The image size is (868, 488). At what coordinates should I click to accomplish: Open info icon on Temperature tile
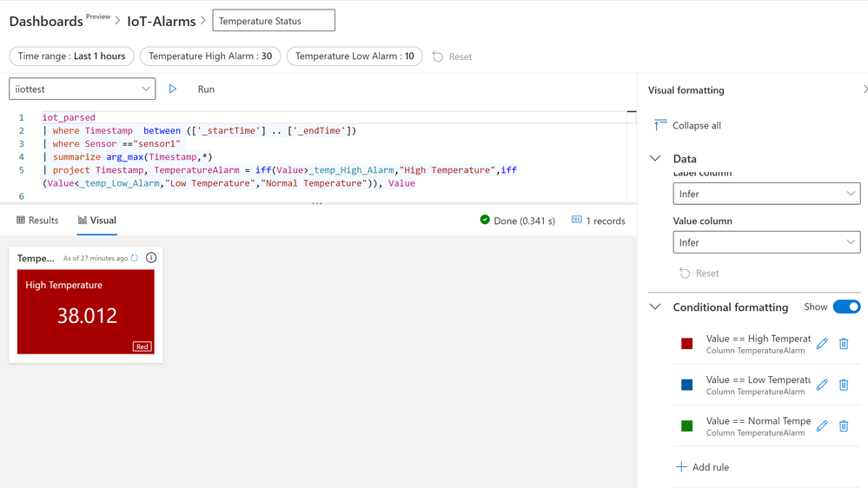point(151,257)
